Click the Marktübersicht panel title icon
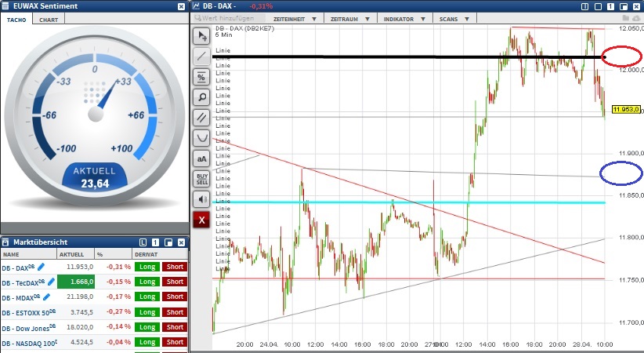644x353 pixels. pos(5,242)
